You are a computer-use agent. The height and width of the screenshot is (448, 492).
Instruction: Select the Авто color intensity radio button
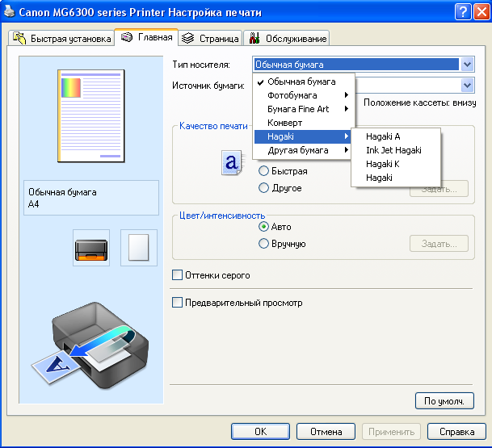(x=263, y=227)
